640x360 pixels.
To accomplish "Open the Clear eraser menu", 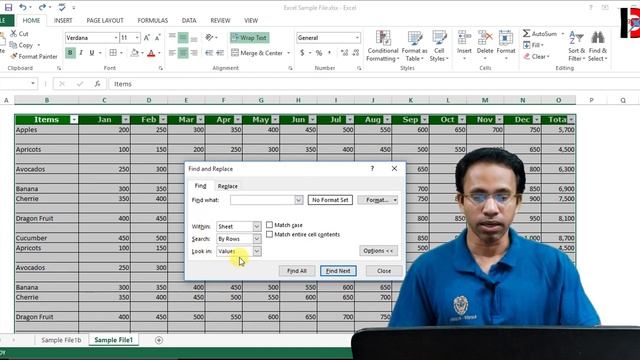I will point(536,56).
